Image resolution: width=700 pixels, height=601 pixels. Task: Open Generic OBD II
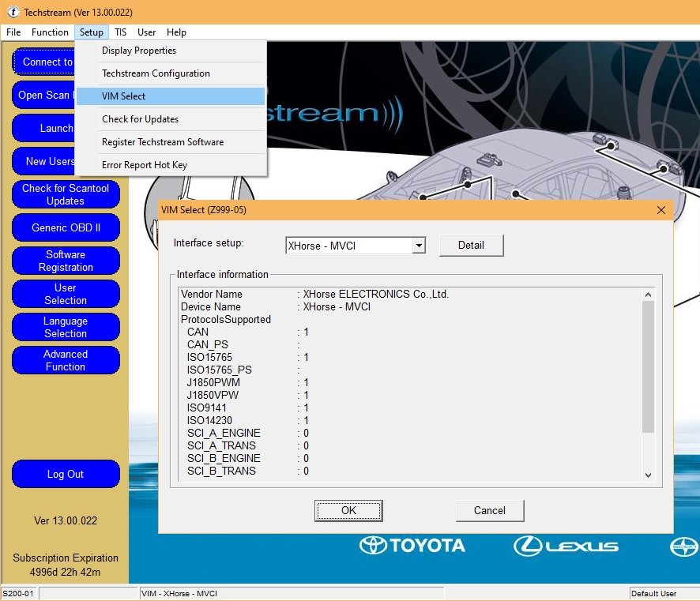[66, 227]
